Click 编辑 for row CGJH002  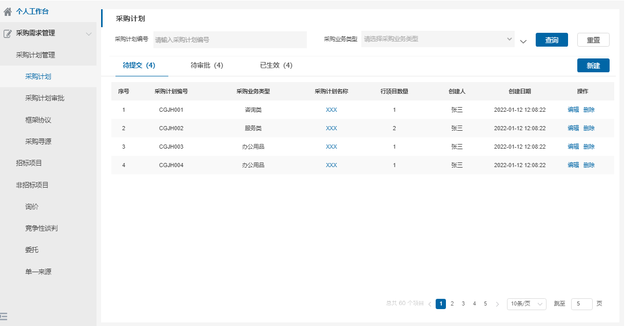pos(573,128)
